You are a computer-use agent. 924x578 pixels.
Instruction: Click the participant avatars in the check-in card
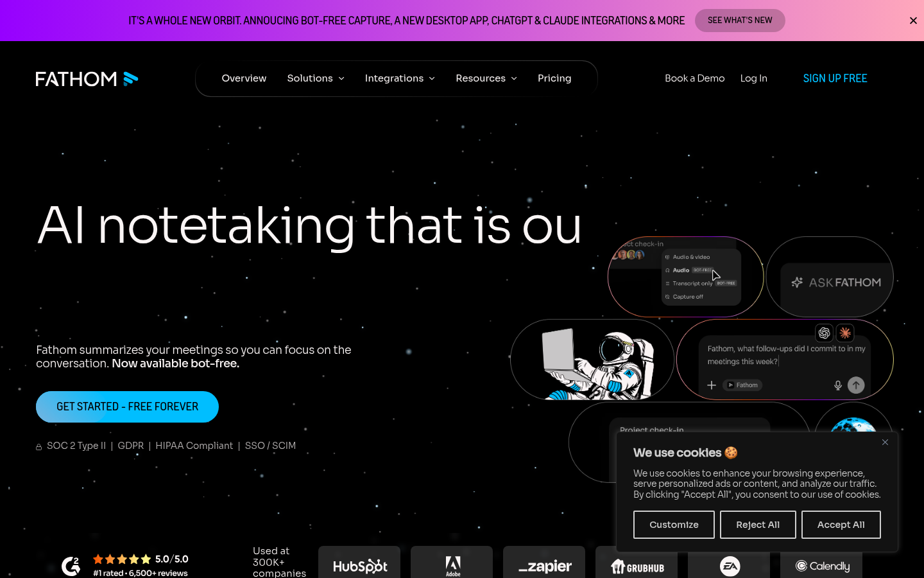(630, 255)
